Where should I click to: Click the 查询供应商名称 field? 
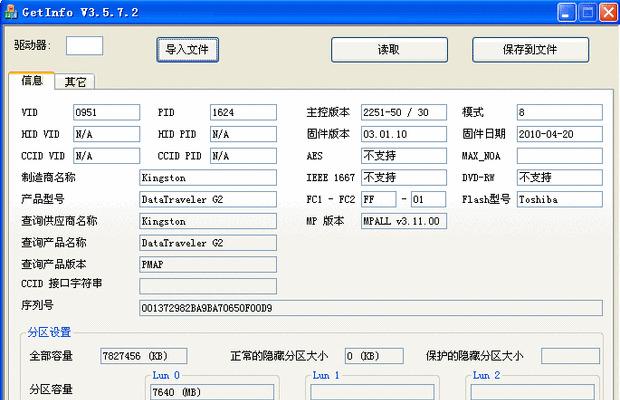208,221
